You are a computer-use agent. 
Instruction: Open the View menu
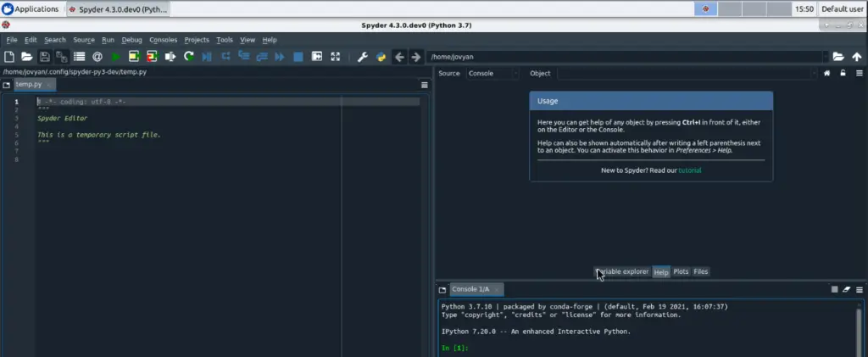click(x=248, y=40)
